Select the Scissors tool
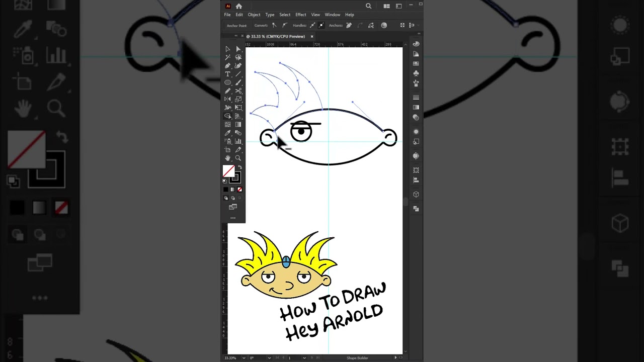 click(x=238, y=90)
